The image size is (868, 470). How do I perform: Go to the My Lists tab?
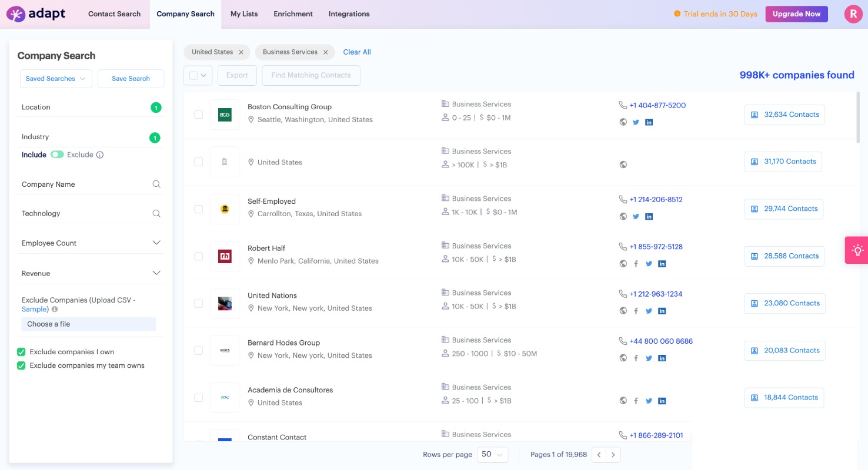pos(244,14)
